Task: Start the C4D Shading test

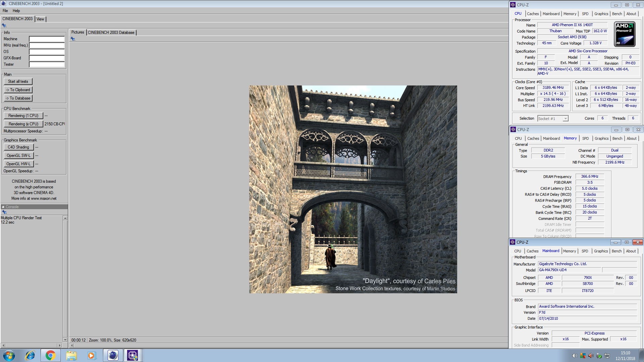Action: pyautogui.click(x=18, y=147)
